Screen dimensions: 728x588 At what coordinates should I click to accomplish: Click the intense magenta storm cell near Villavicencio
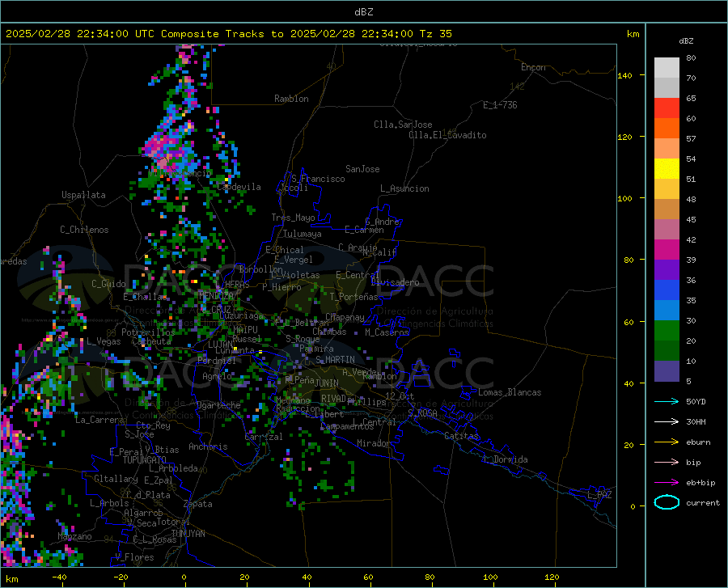click(162, 147)
